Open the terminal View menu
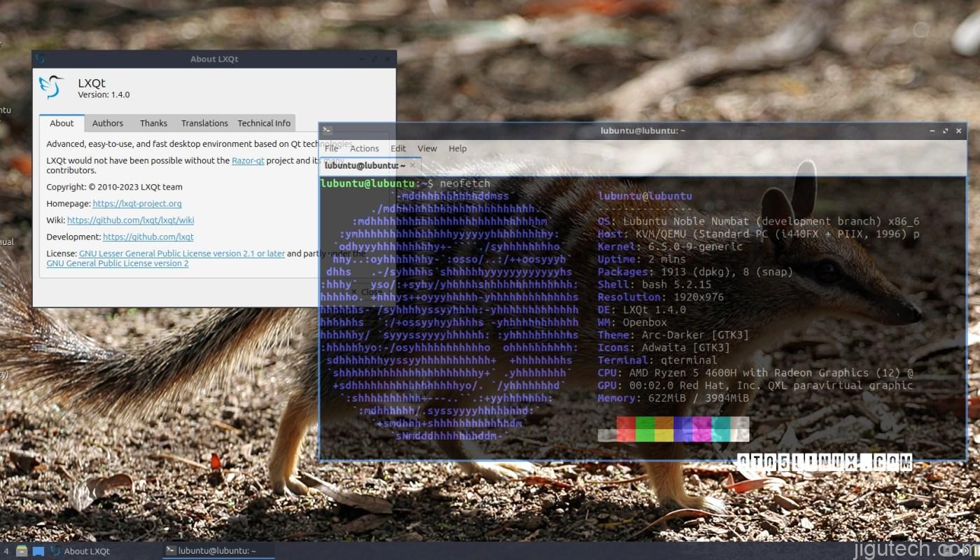 (427, 148)
